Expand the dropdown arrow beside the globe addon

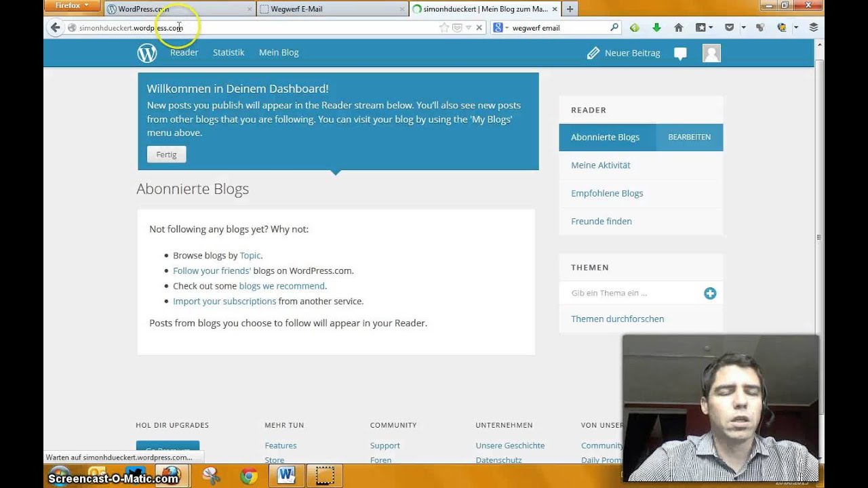point(795,28)
